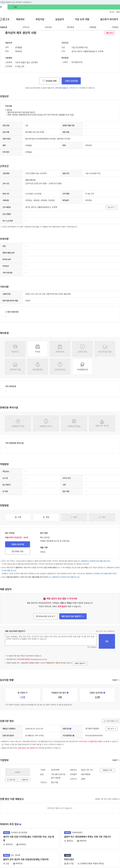
Task: Click the company LOGO placeholder image
Action: pyautogui.click(x=17, y=772)
